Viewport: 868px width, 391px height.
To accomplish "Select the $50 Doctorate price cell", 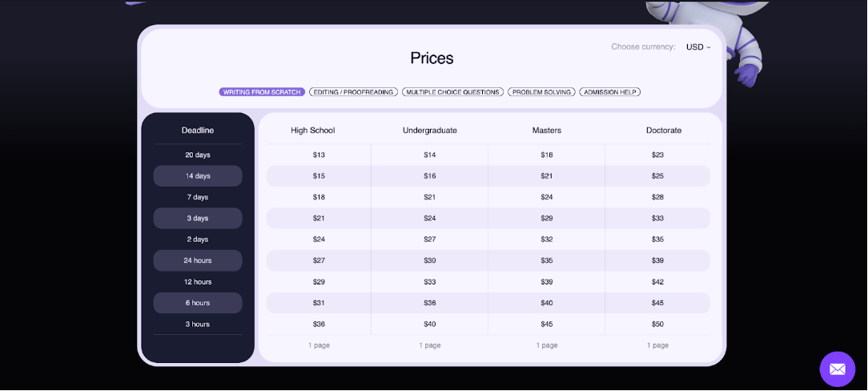I will pos(657,324).
